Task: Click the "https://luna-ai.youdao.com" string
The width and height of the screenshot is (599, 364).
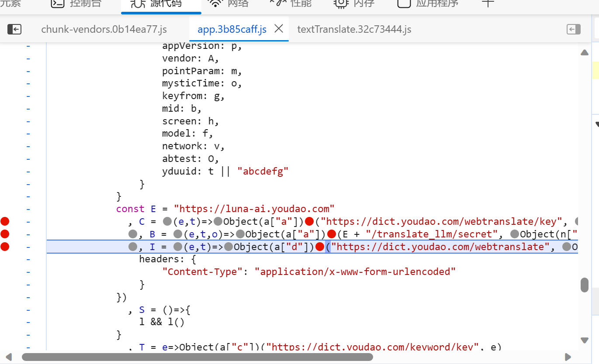Action: click(254, 209)
